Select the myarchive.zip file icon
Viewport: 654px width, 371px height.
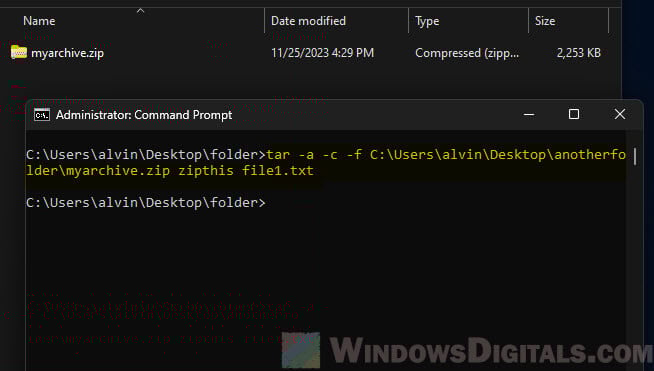(x=19, y=53)
